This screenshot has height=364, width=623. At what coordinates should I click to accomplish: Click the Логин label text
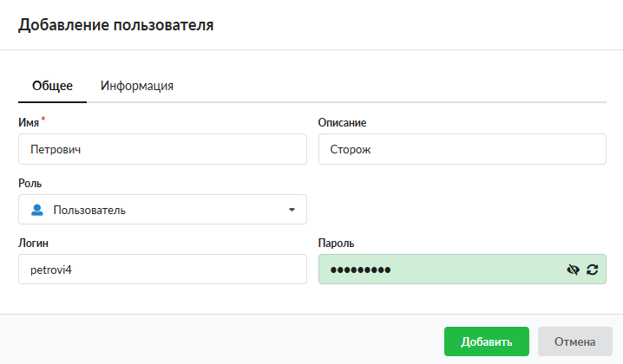pyautogui.click(x=34, y=244)
